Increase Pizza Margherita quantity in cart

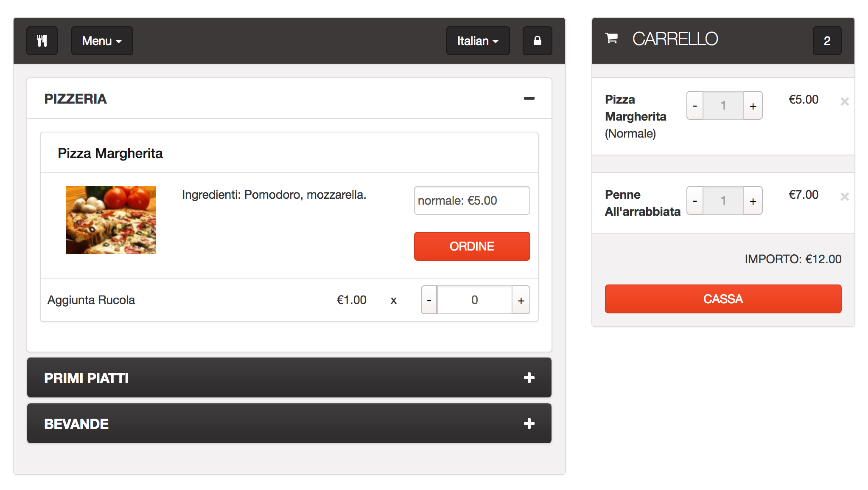[753, 106]
